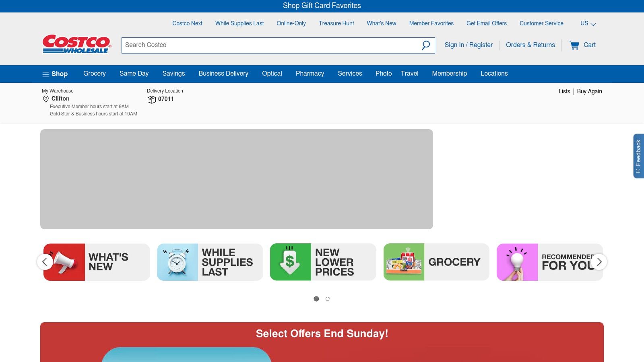Screen dimensions: 644x362
Task: Click the GROCERY tile label
Action: tap(454, 262)
